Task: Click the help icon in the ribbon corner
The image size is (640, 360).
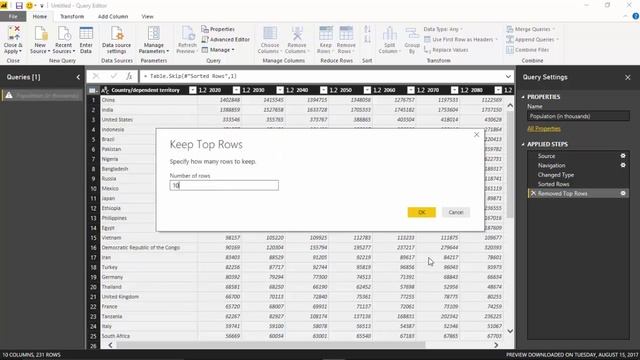Action: tap(636, 16)
